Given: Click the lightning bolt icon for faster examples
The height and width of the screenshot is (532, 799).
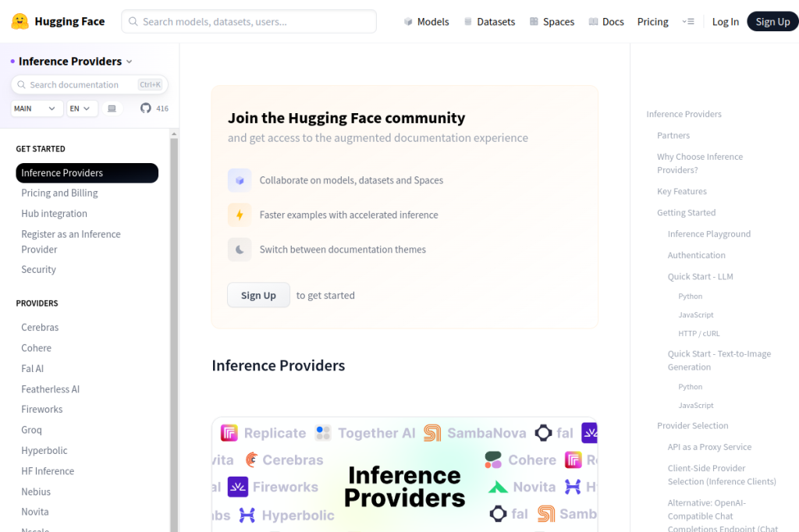Looking at the screenshot, I should click(240, 215).
